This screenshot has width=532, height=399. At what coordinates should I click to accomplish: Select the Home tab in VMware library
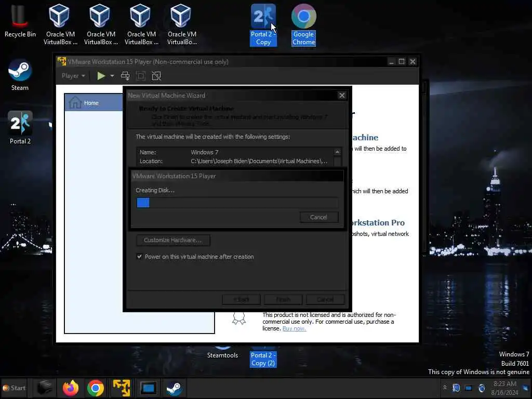tap(94, 102)
